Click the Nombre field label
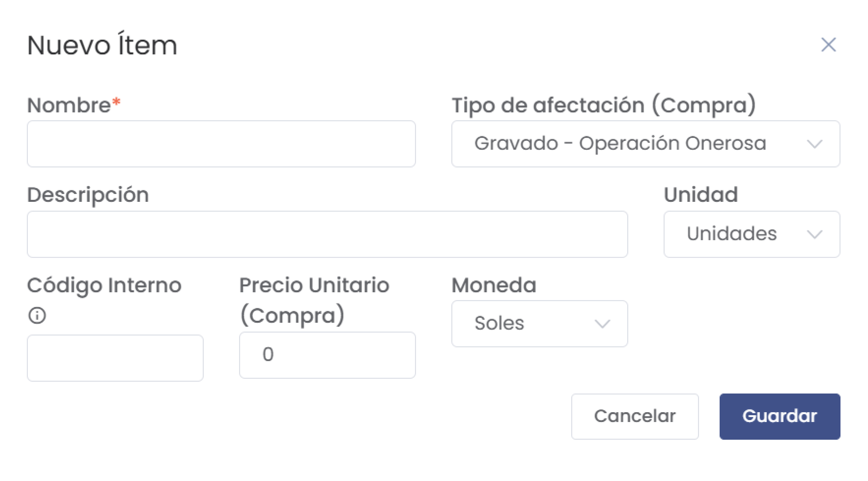Viewport: 868px width, 481px height. pos(69,105)
